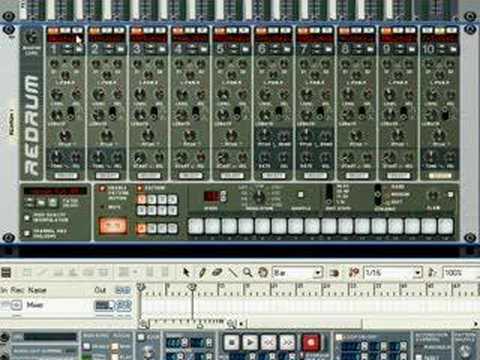Toggle Snap to Grid icon beside Bar dropdown
480x360 pixels.
(334, 273)
